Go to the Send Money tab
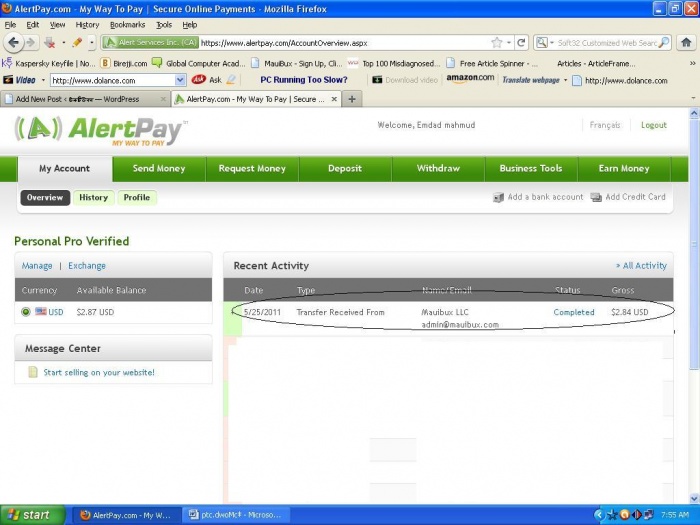 [159, 169]
